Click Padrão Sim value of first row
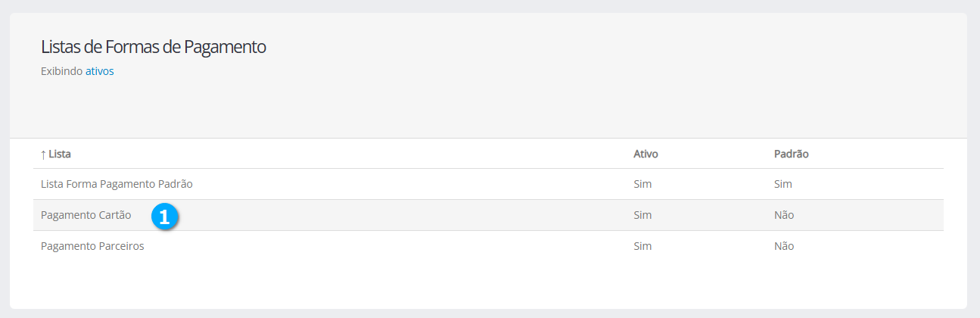The image size is (980, 318). coord(782,184)
